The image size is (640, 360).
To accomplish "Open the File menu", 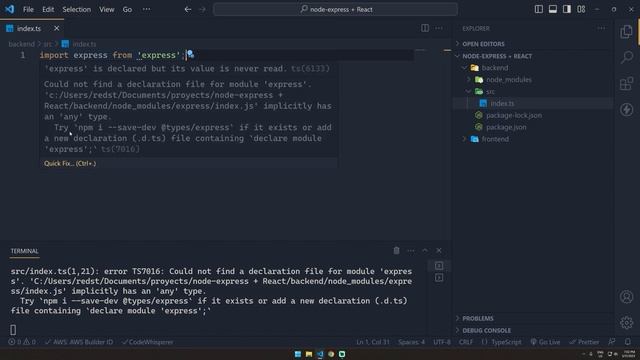I will click(28, 9).
